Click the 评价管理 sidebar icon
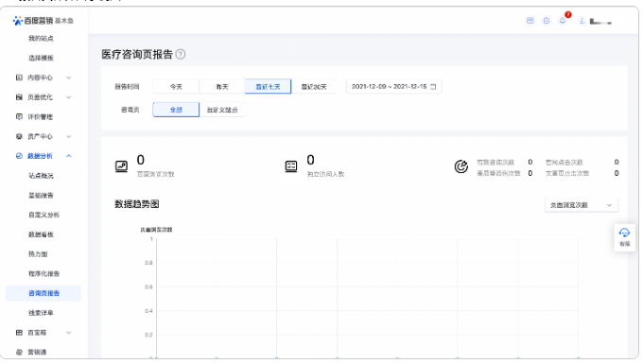The height and width of the screenshot is (364, 643). pos(19,117)
